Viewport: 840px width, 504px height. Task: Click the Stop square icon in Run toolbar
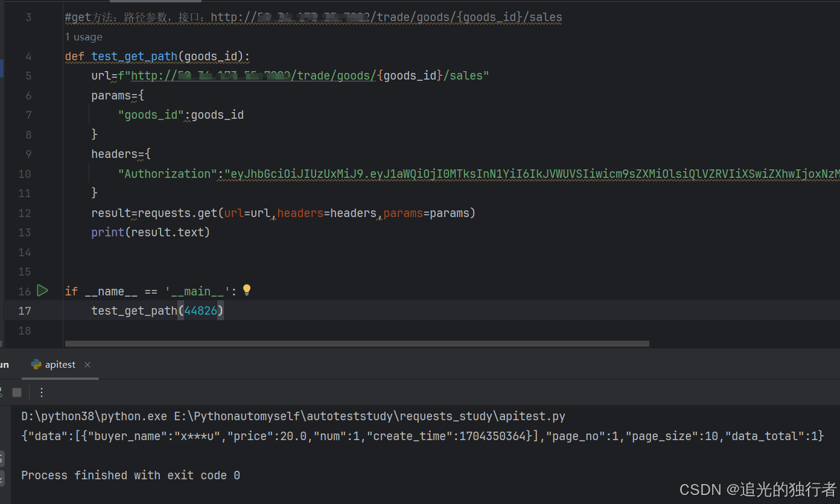17,392
